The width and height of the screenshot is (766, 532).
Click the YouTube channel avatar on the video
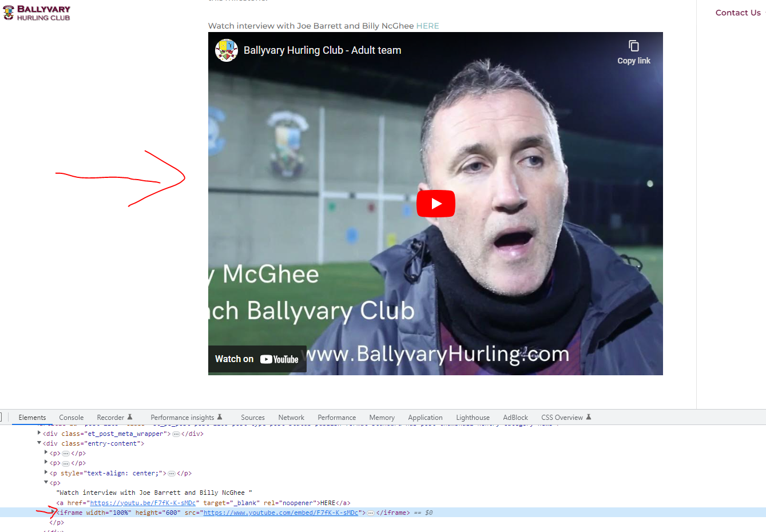[x=227, y=50]
